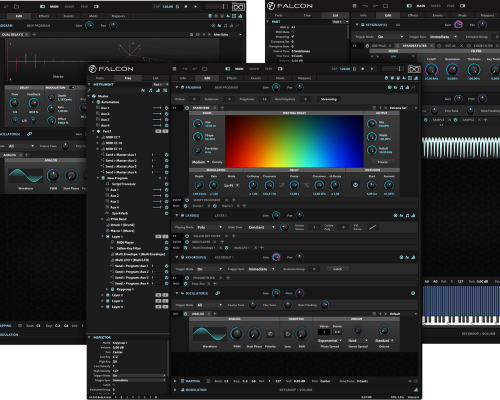
Task: Click the Voices number field in Unison
Action: [324, 332]
